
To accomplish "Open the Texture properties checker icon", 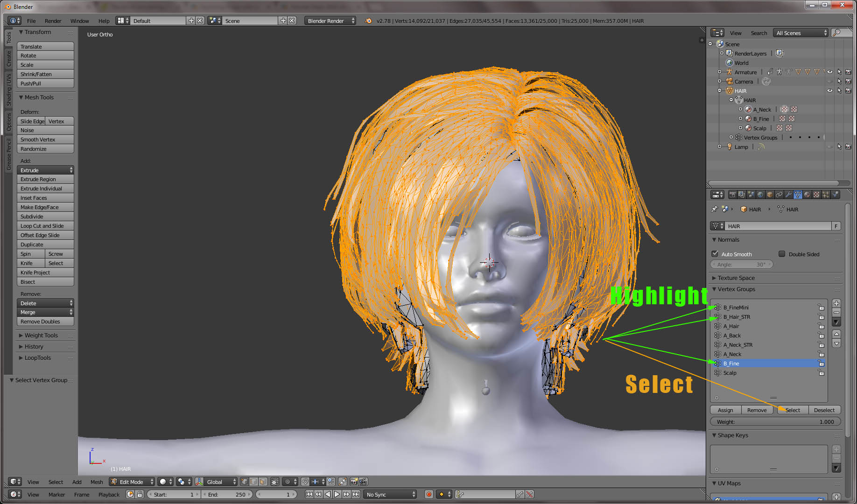I will [x=816, y=195].
